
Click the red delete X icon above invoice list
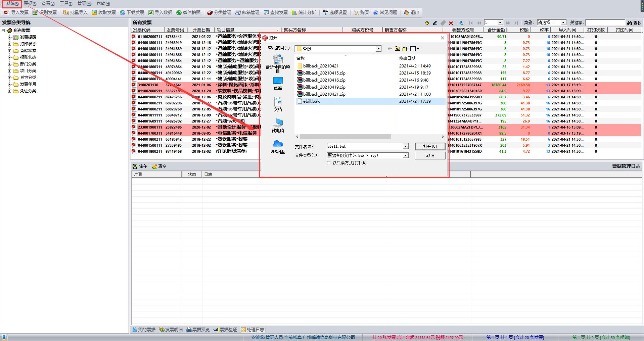pos(451,23)
